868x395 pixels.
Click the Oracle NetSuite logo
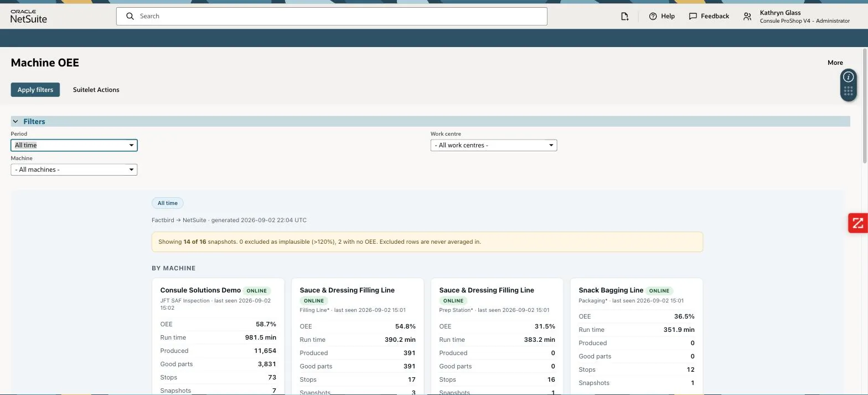(x=29, y=16)
